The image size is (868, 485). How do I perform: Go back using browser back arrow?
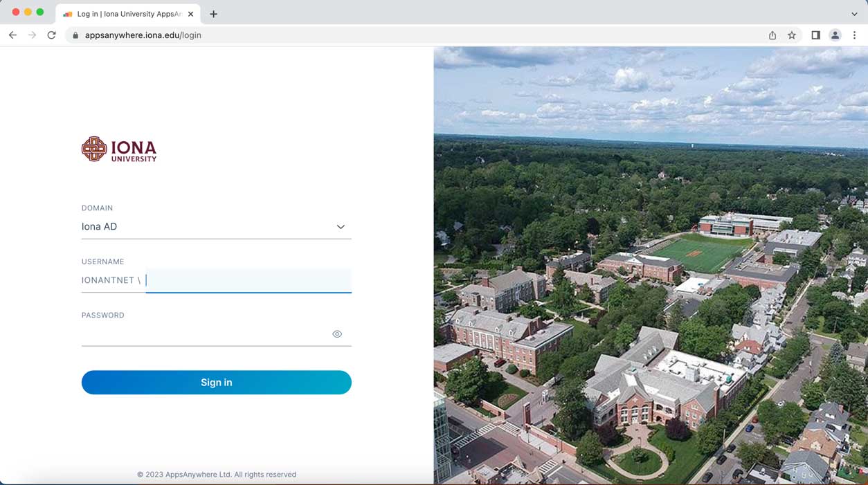click(x=12, y=35)
